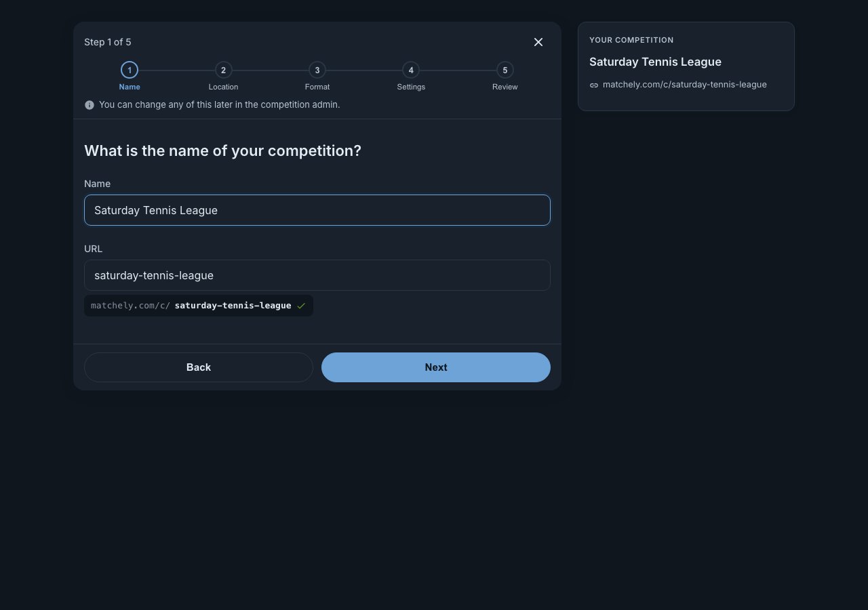Close the competition setup wizard
Viewport: 868px width, 610px height.
[538, 42]
